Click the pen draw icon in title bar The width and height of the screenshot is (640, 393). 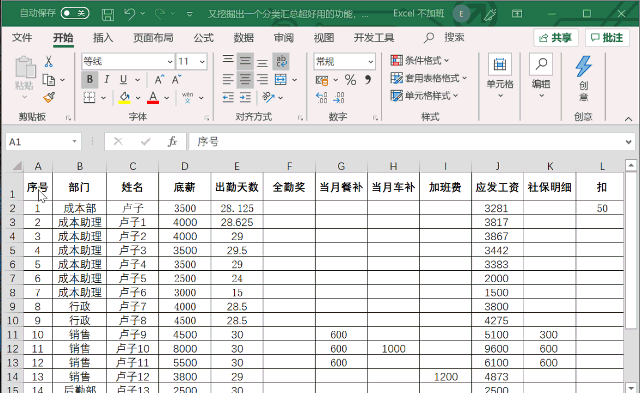coord(490,14)
